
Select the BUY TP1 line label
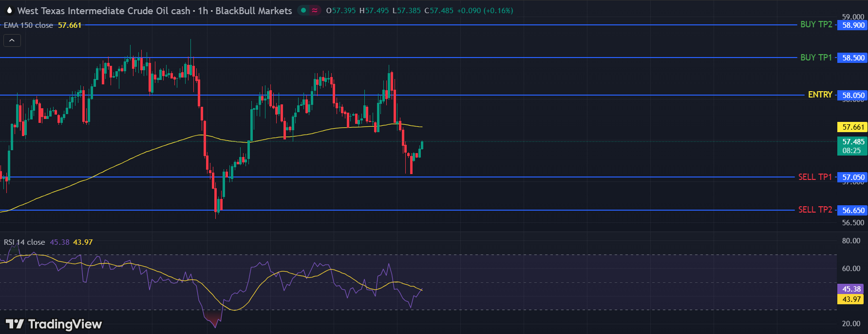pyautogui.click(x=816, y=58)
